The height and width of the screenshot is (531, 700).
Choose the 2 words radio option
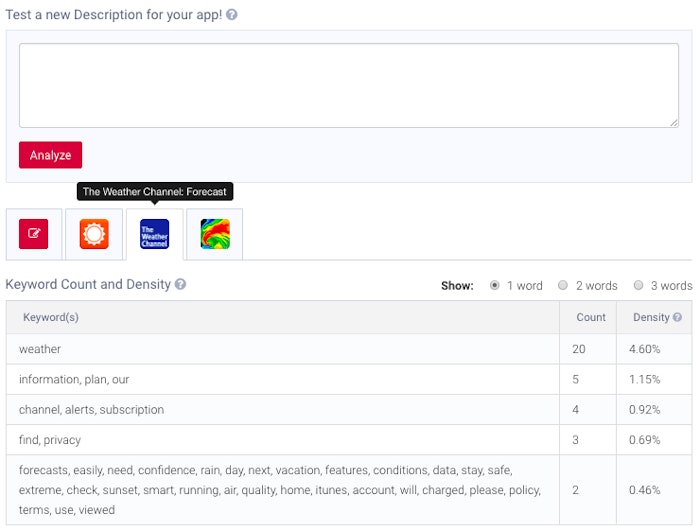[563, 285]
